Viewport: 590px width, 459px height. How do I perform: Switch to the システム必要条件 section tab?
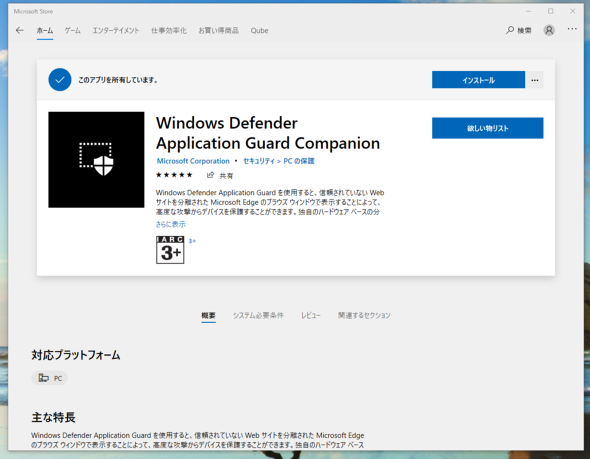pyautogui.click(x=258, y=315)
